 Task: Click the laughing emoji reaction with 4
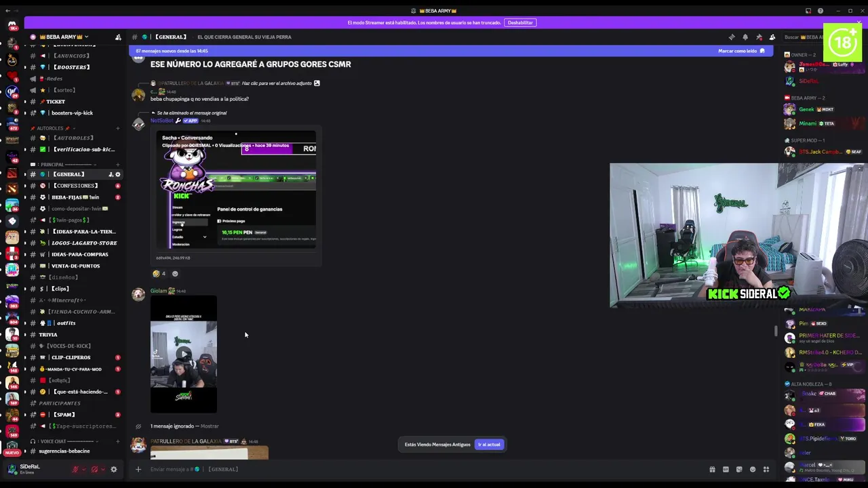159,274
